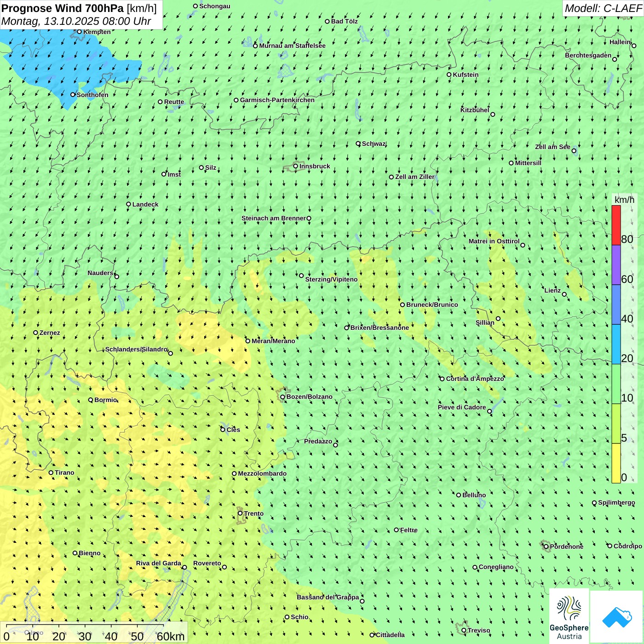Click the Garmisch-Partenkirchen marker

pos(236,100)
